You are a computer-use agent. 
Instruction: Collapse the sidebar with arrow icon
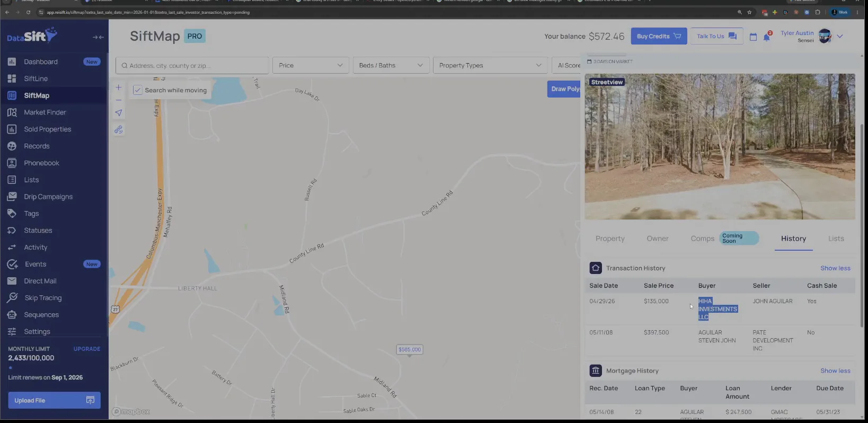[98, 37]
